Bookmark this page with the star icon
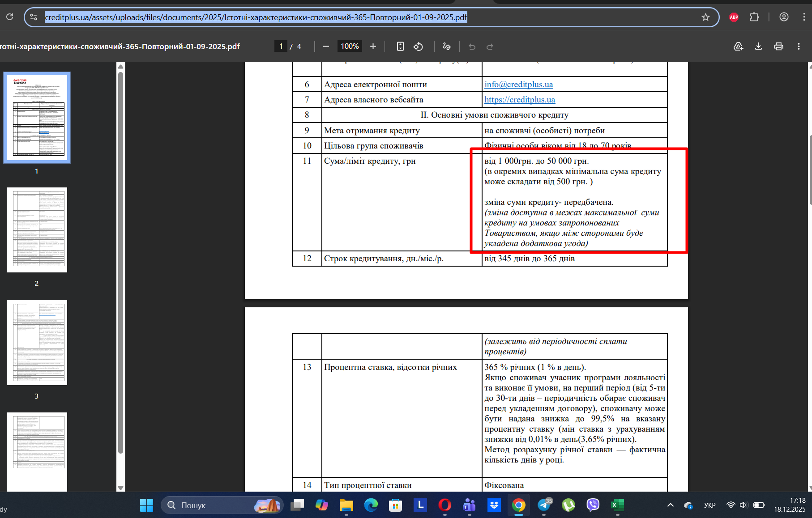Viewport: 812px width, 518px height. pos(705,17)
